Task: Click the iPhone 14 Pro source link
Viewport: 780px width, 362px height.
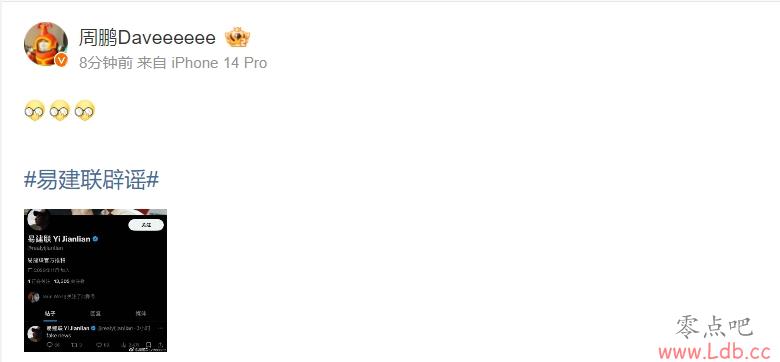Action: click(x=219, y=63)
